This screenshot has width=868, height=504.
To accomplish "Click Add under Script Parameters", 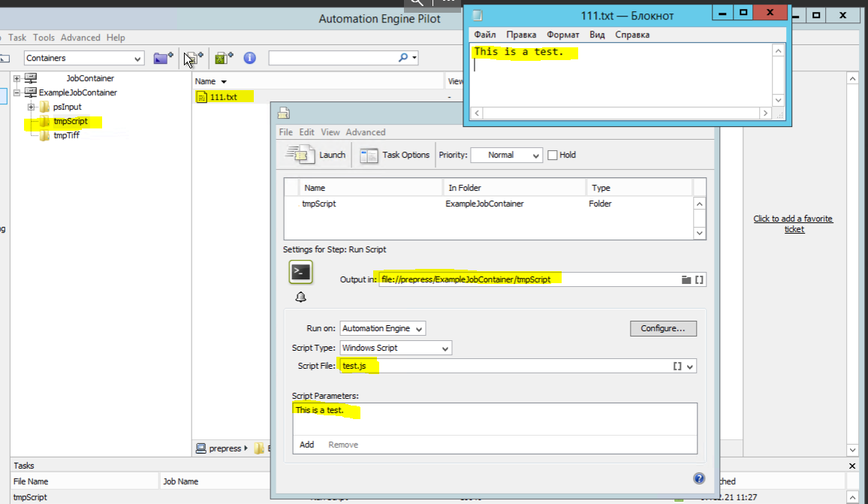I will (x=306, y=445).
